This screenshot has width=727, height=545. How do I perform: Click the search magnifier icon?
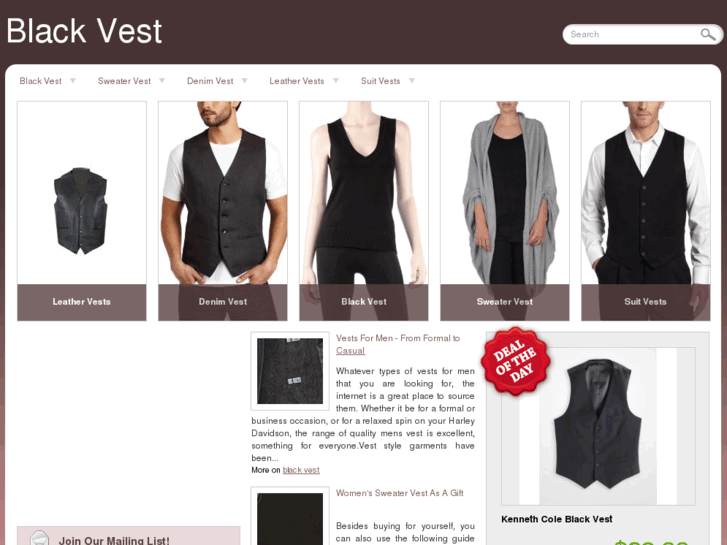[x=708, y=34]
